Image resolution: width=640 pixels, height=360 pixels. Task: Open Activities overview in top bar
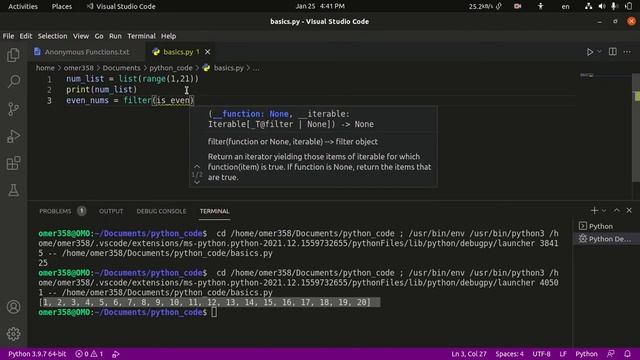point(23,6)
